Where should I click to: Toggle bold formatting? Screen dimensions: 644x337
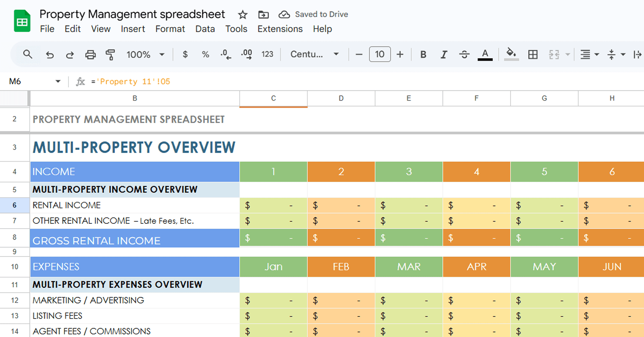coord(423,54)
